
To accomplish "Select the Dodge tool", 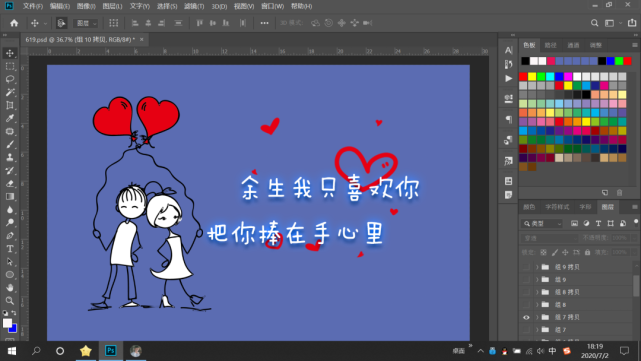I will (10, 223).
